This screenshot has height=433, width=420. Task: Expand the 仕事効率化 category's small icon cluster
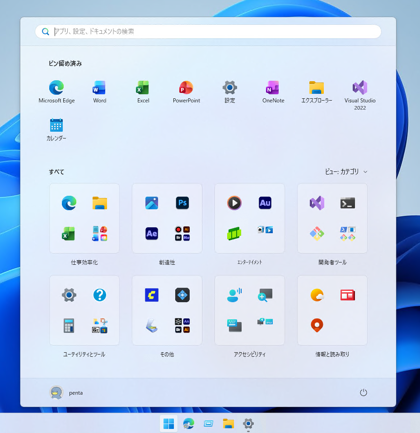point(99,233)
